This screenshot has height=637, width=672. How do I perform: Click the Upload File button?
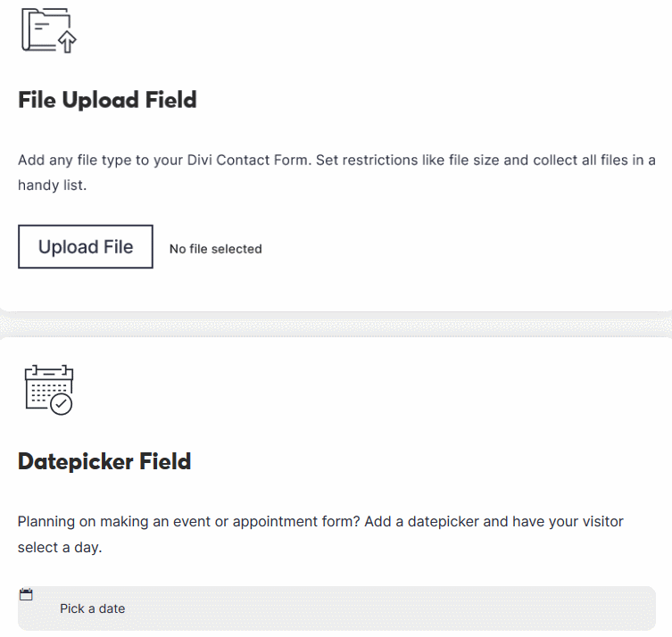pos(86,247)
